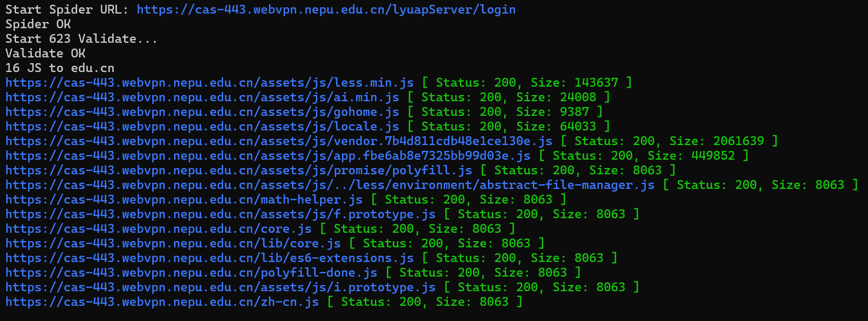Open the root-level core.js URL
The image size is (868, 321).
158,229
